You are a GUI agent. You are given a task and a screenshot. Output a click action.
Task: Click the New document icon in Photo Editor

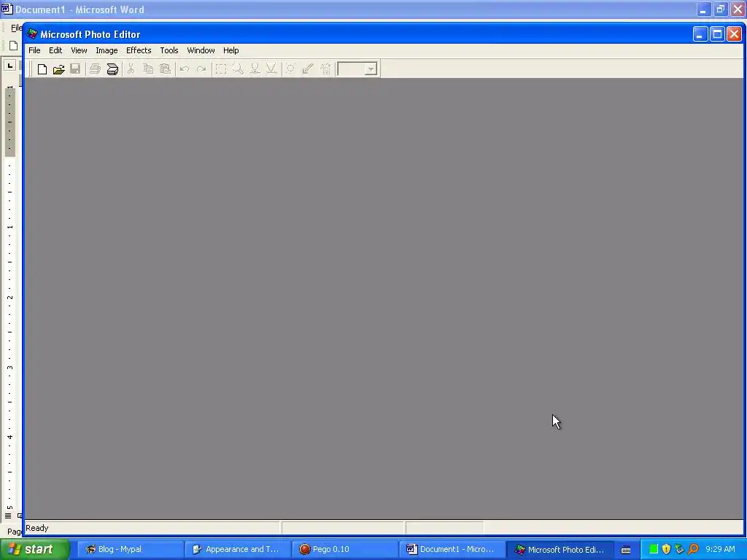tap(42, 69)
